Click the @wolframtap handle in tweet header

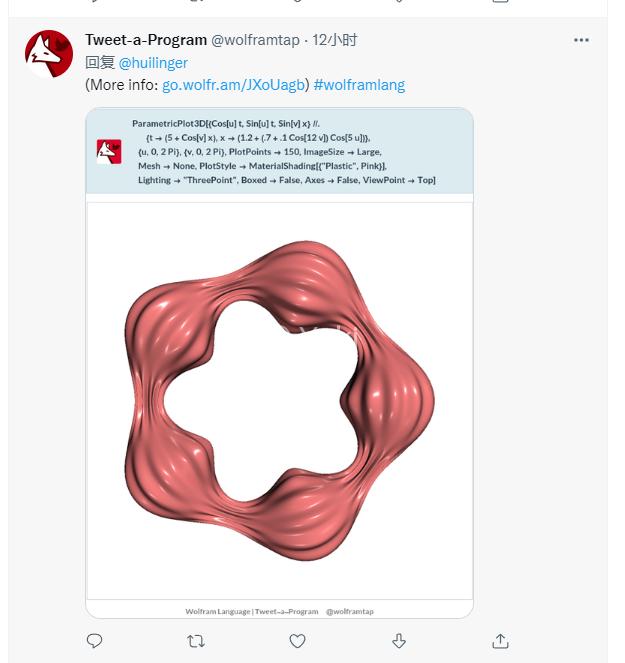256,40
